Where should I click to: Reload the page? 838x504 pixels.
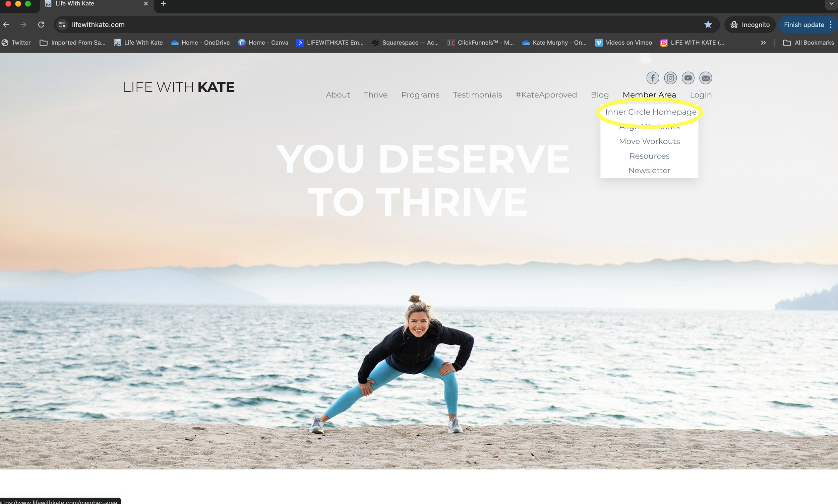coord(41,24)
